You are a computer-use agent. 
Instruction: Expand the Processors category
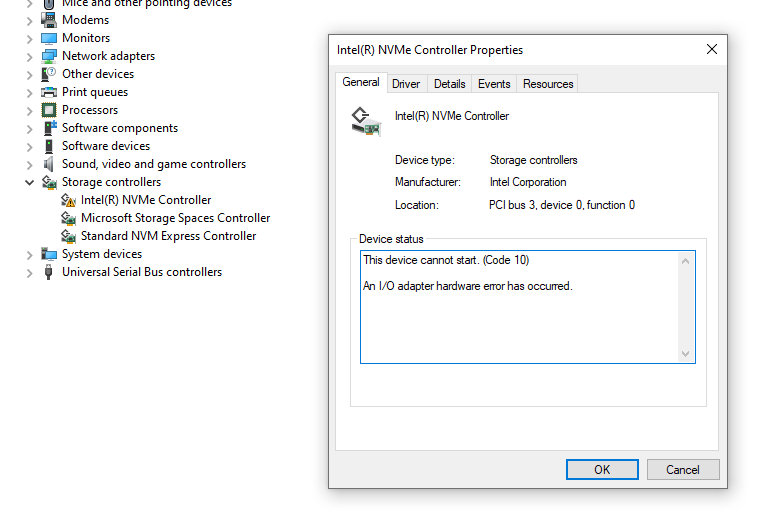pyautogui.click(x=29, y=111)
